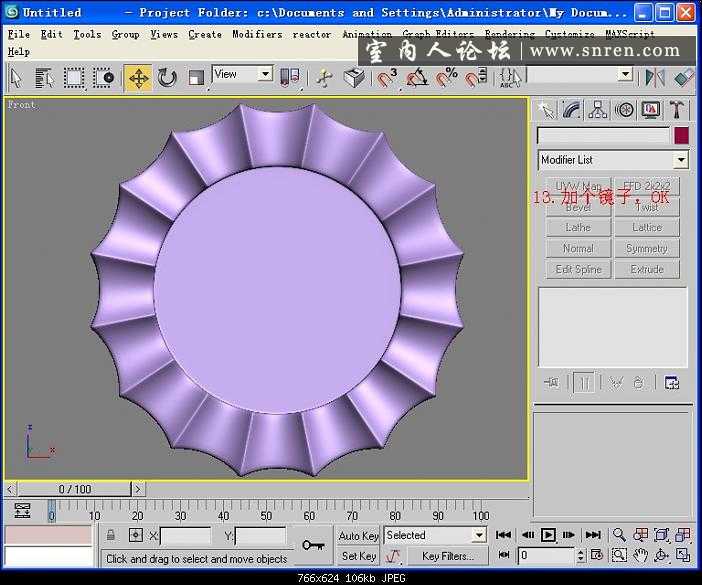
Task: Toggle Keyboard Shortcut Override
Action: tap(354, 78)
